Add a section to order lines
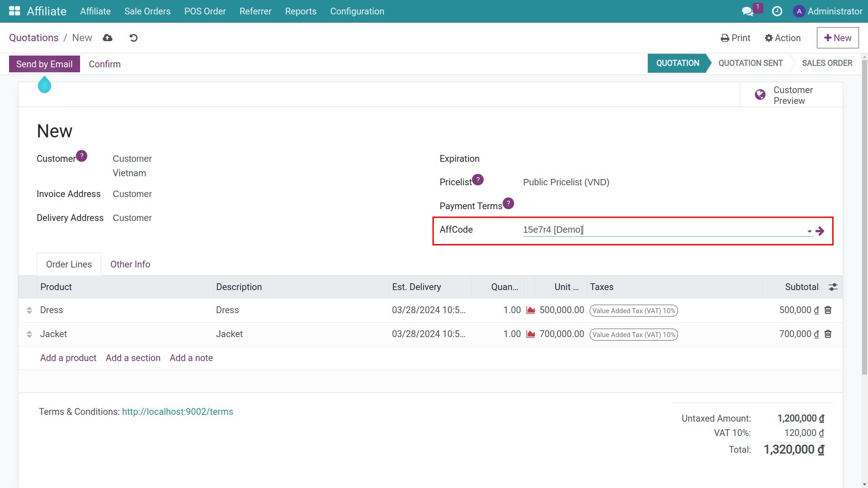868x488 pixels. tap(133, 358)
